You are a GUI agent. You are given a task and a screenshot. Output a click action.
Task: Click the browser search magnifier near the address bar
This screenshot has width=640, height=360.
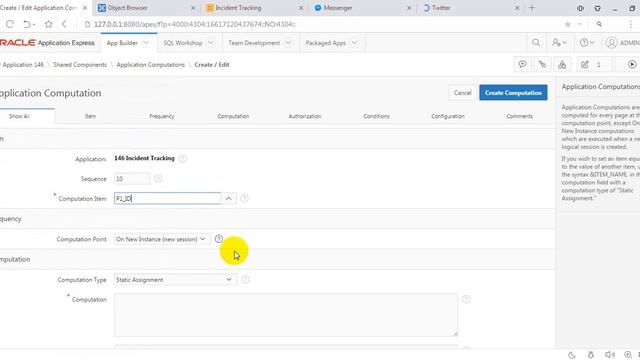[x=599, y=24]
